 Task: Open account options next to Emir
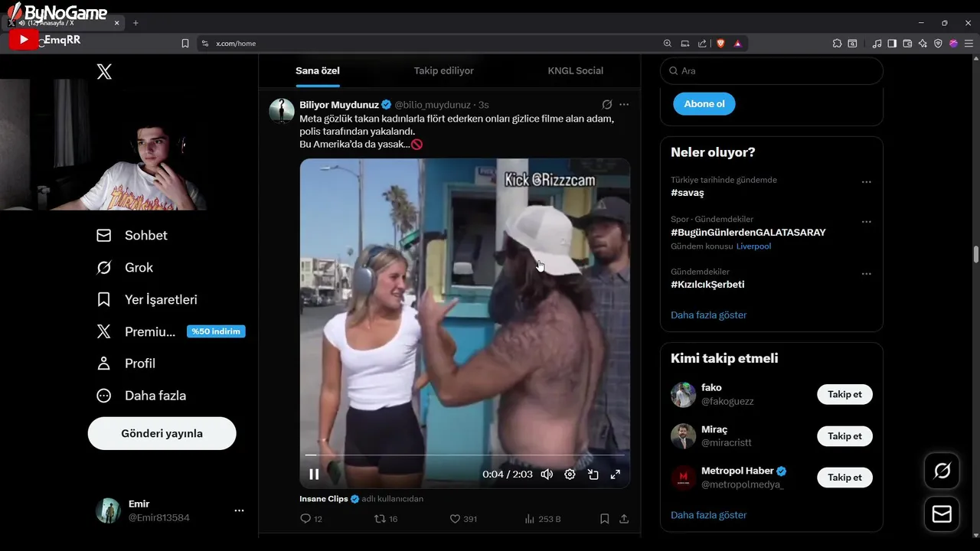click(x=239, y=510)
